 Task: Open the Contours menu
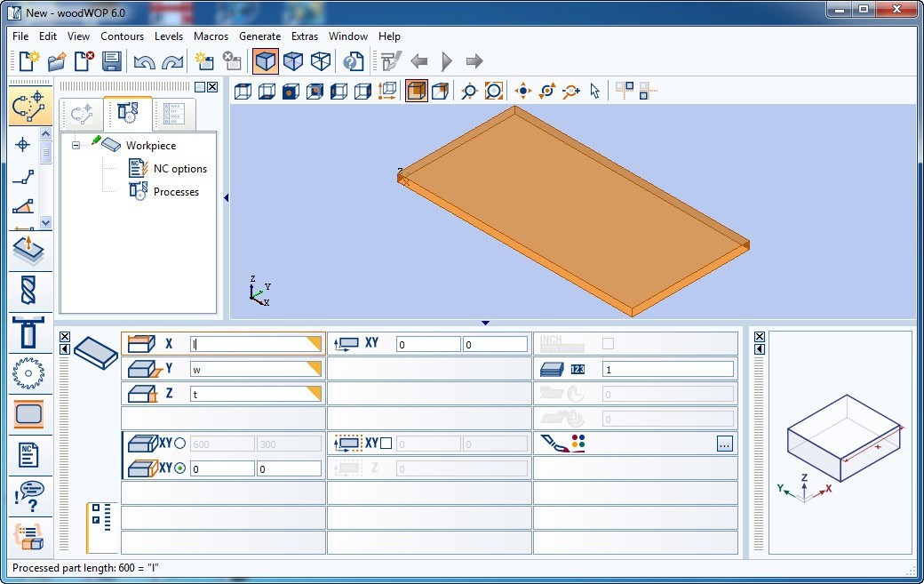122,36
